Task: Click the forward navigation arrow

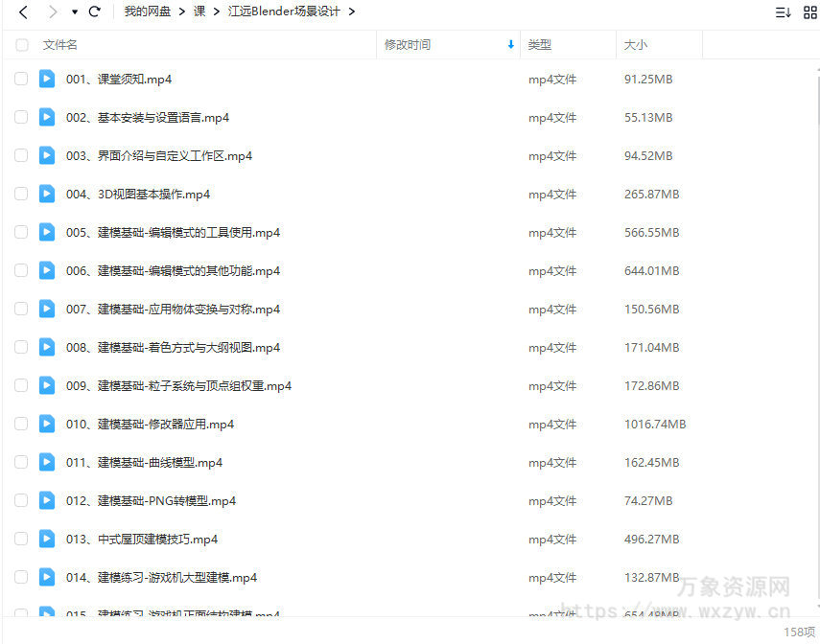Action: pyautogui.click(x=53, y=11)
